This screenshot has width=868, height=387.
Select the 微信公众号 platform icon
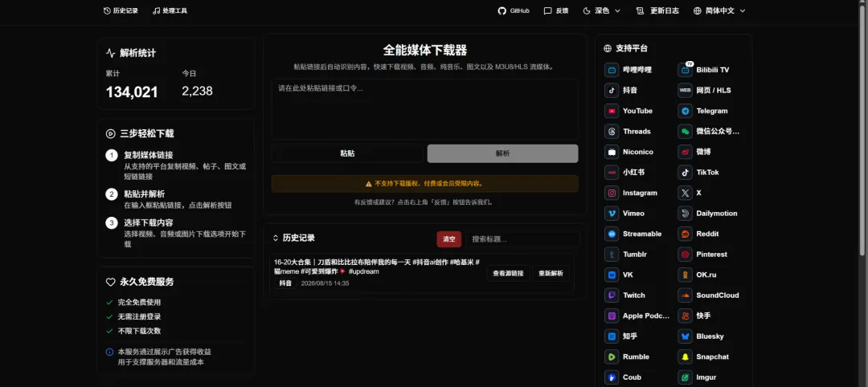coord(686,132)
